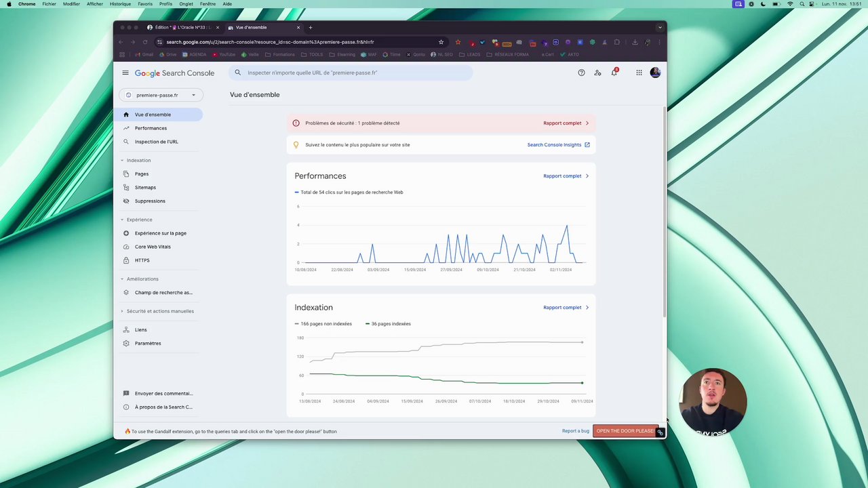Screen dimensions: 868x488
Task: Open the Apple menu
Action: point(9,4)
